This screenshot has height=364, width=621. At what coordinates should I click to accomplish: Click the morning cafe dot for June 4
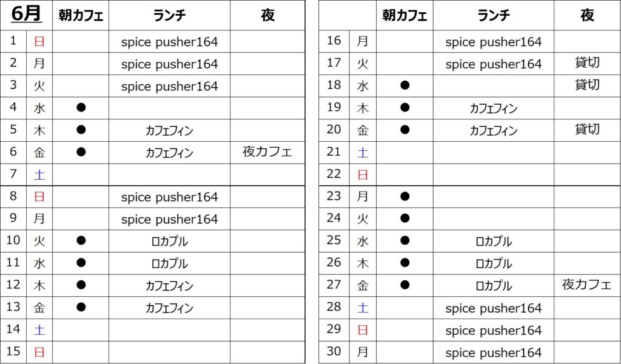tap(81, 108)
